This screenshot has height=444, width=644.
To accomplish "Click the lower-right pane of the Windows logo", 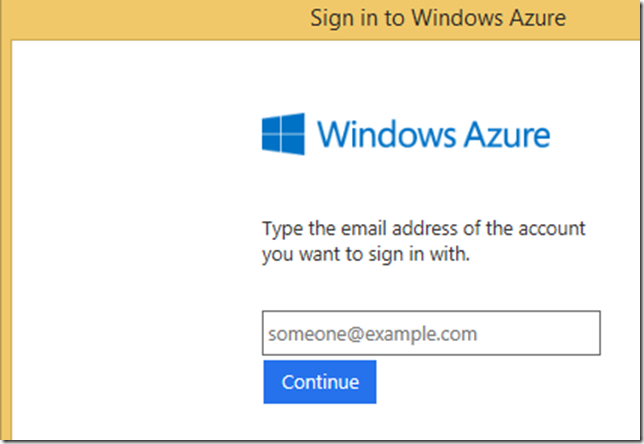I will tap(295, 146).
